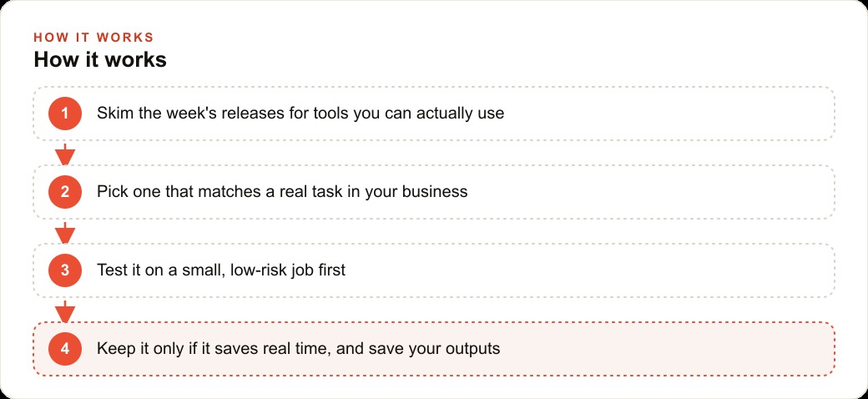Click empty area of step 1 card

(x=664, y=114)
